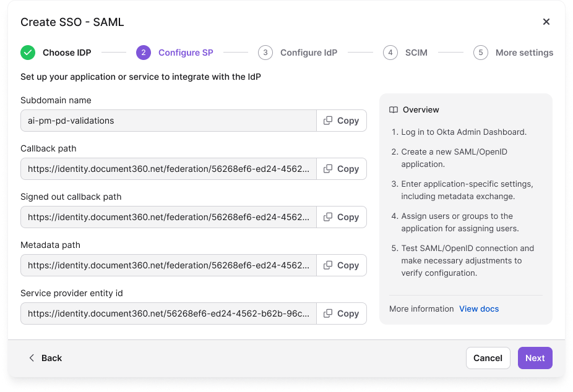
Task: Click the Callback path field
Action: tap(168, 169)
